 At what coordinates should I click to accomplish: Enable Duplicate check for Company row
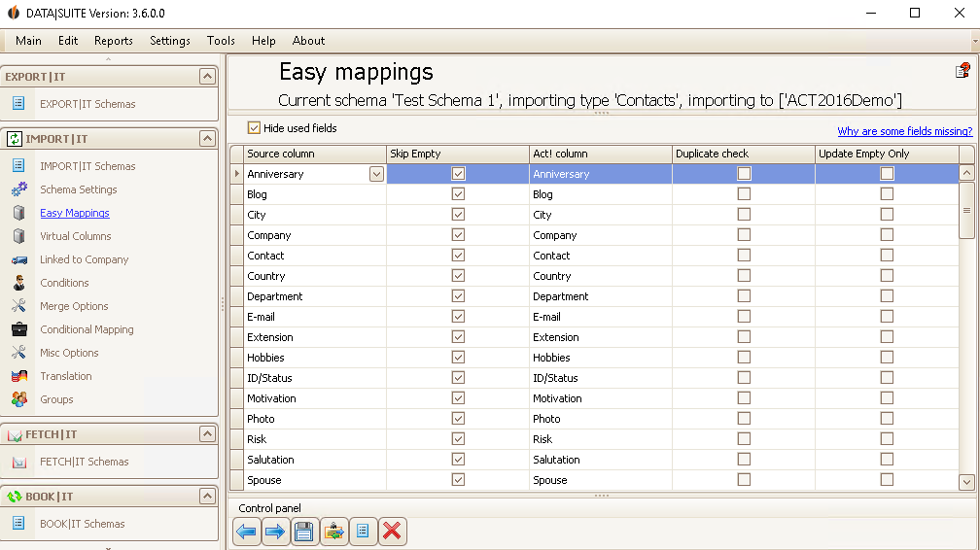click(x=744, y=235)
